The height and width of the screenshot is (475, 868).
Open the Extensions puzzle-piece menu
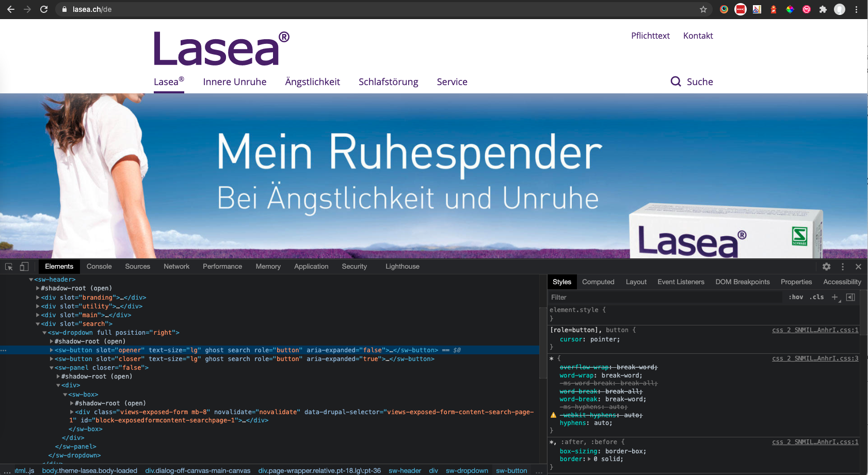[x=823, y=9]
